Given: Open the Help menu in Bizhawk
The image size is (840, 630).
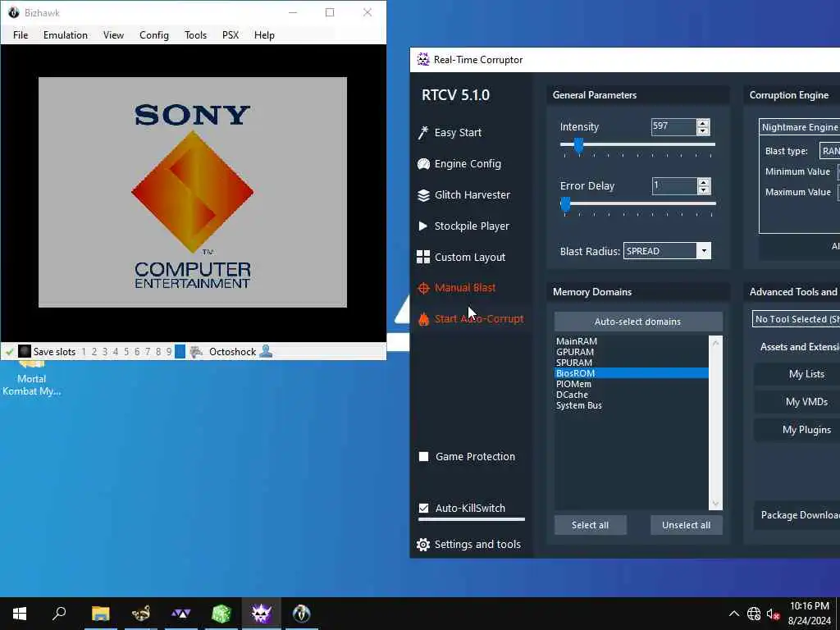Looking at the screenshot, I should 264,34.
